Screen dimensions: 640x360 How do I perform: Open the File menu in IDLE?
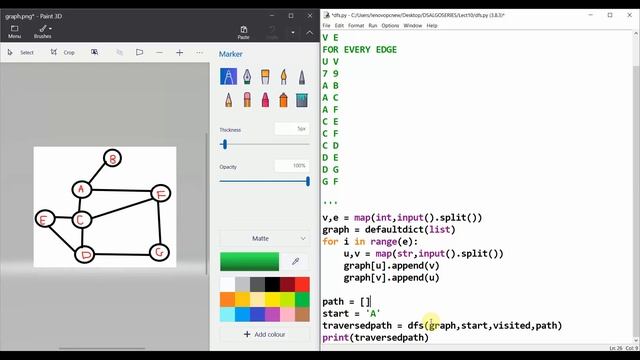pyautogui.click(x=327, y=26)
